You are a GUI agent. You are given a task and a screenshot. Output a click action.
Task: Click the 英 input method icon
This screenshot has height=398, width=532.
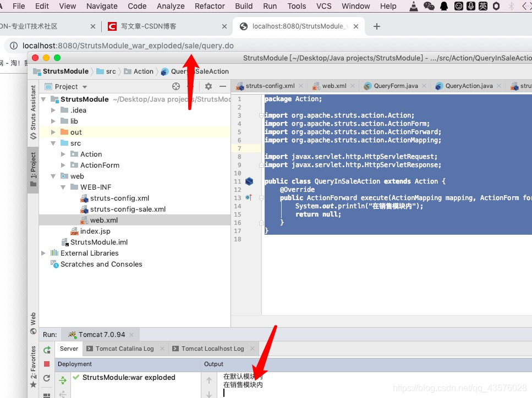pos(483,6)
